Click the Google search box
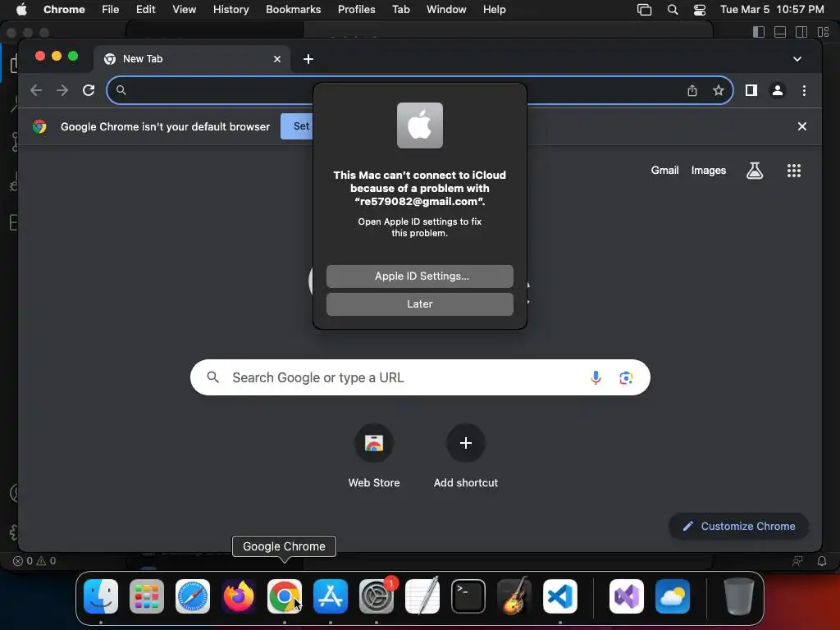This screenshot has height=630, width=840. pyautogui.click(x=420, y=377)
